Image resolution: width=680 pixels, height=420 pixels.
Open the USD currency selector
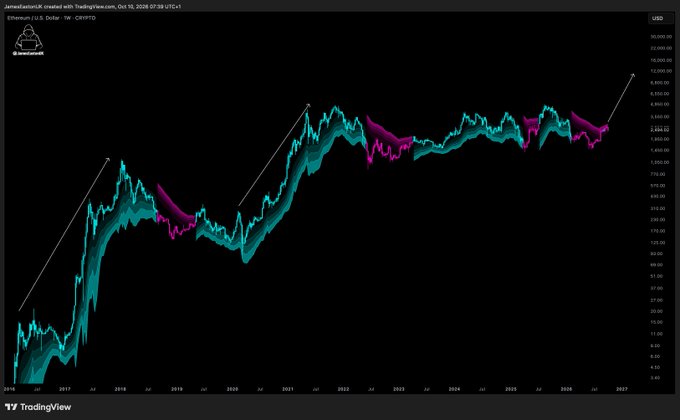[660, 18]
